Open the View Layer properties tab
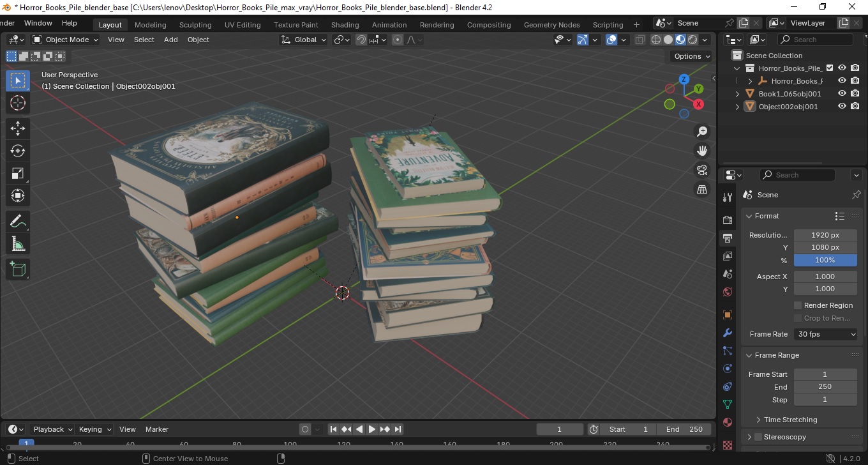The height and width of the screenshot is (465, 868). (727, 256)
